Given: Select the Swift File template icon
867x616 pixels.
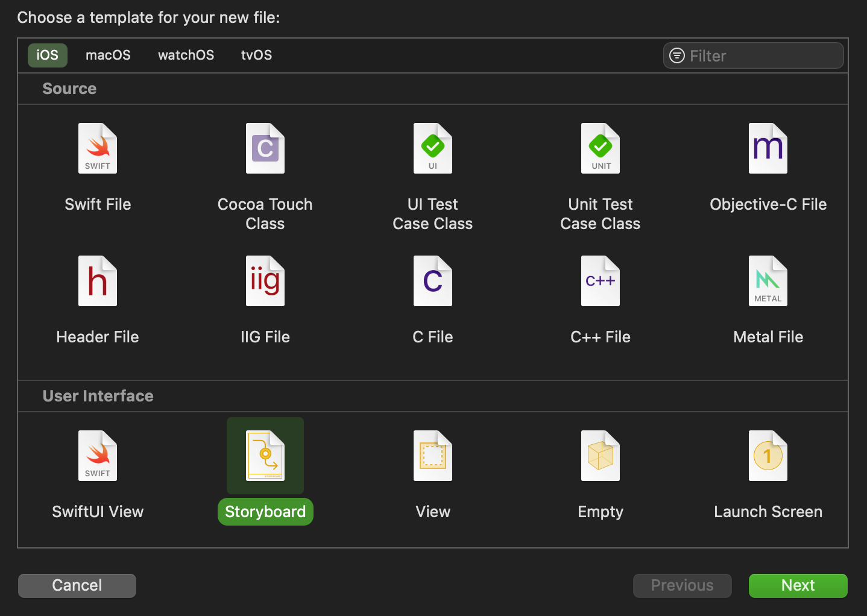Looking at the screenshot, I should [98, 148].
